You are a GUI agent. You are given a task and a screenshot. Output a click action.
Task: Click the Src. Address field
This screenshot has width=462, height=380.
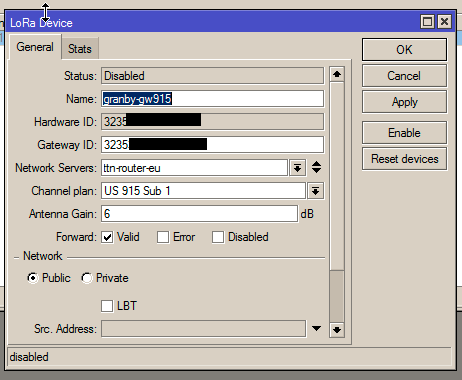point(203,329)
